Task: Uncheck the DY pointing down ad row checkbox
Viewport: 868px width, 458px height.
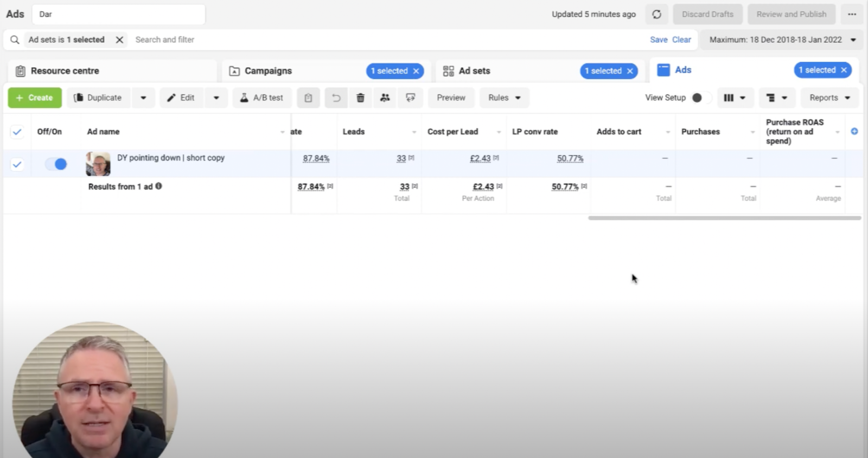Action: pos(17,164)
